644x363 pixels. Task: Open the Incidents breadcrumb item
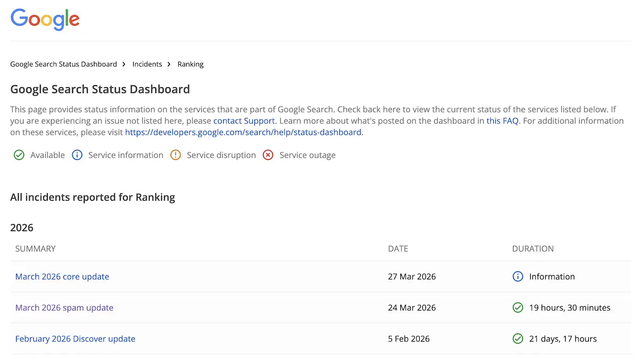pos(147,64)
